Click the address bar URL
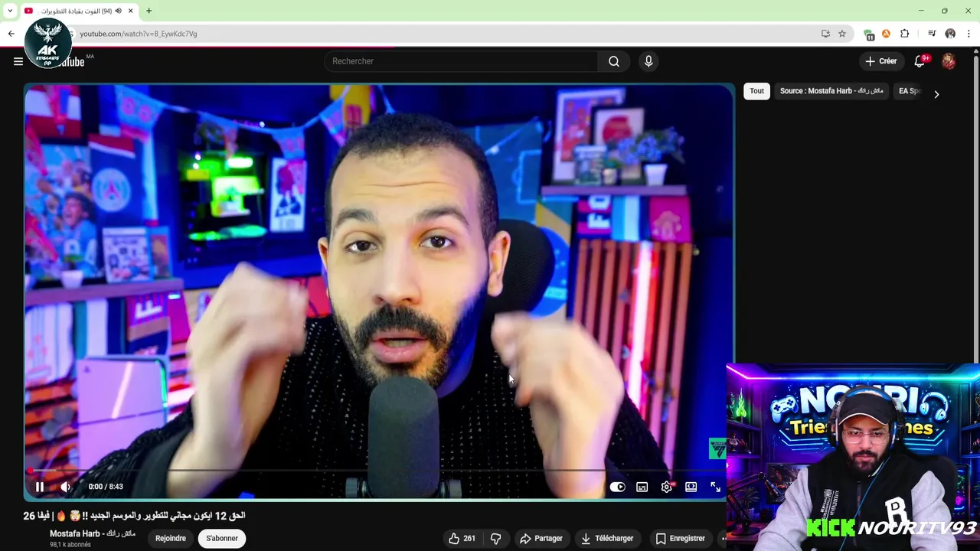Image resolution: width=980 pixels, height=551 pixels. [x=139, y=34]
